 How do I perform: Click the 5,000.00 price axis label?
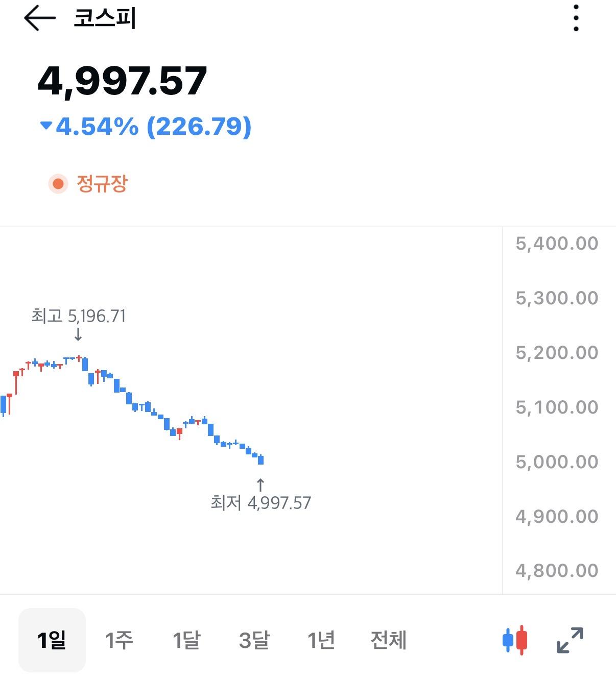[x=556, y=461]
